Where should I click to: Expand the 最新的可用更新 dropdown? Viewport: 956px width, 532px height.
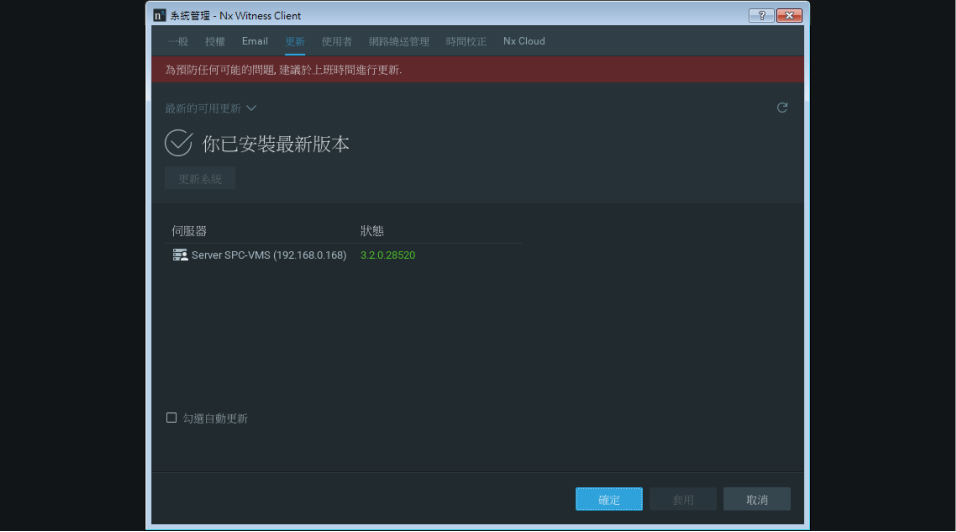210,108
